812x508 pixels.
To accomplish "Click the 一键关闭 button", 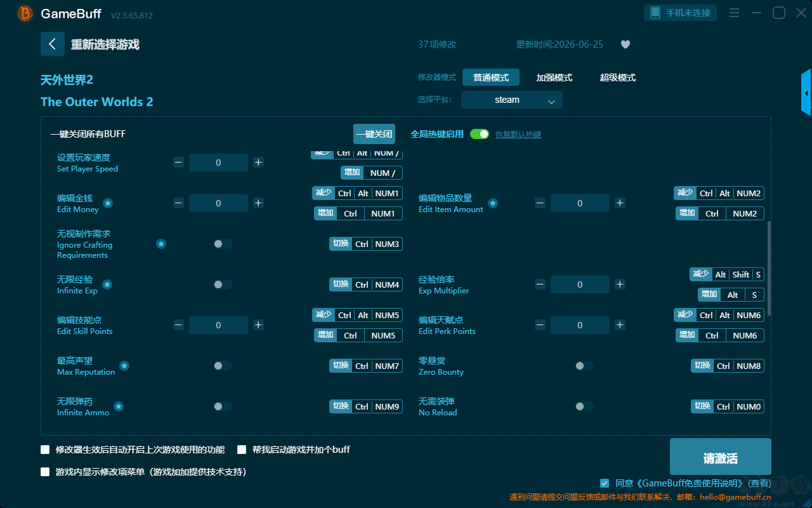I will click(374, 134).
